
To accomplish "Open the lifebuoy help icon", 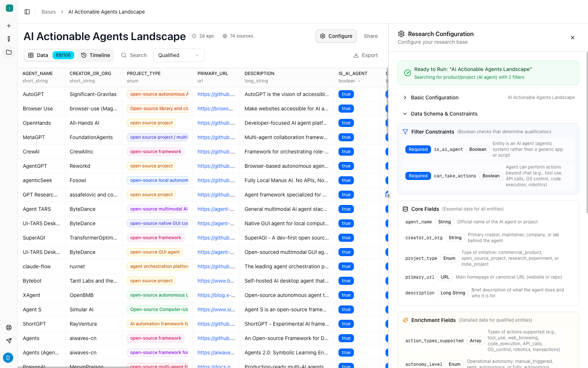I will click(9, 328).
